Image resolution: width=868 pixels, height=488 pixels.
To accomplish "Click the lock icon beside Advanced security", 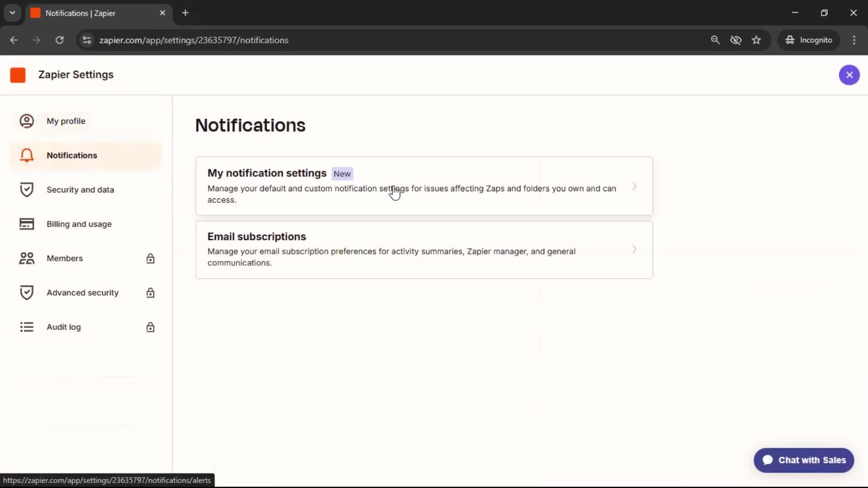I will click(151, 293).
